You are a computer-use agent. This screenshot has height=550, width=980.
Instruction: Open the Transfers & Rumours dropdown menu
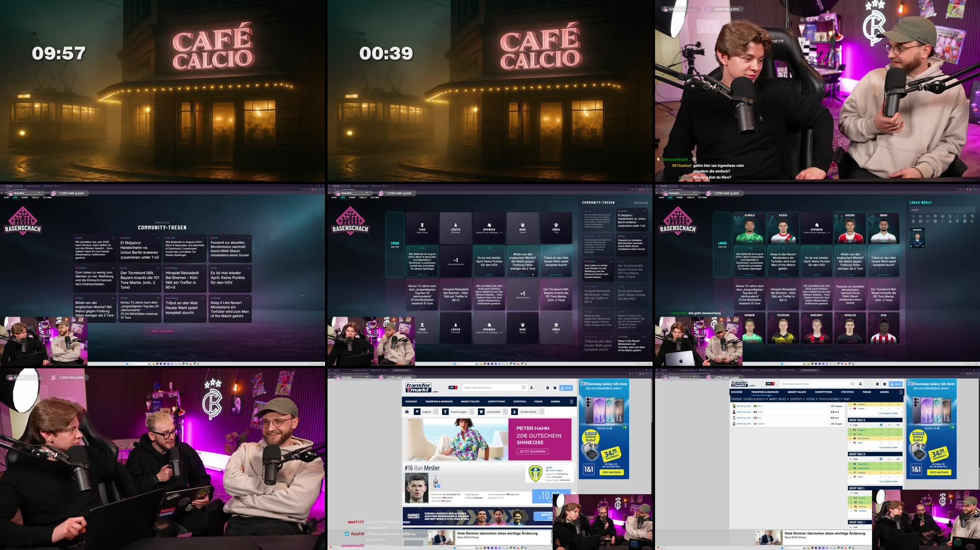439,402
